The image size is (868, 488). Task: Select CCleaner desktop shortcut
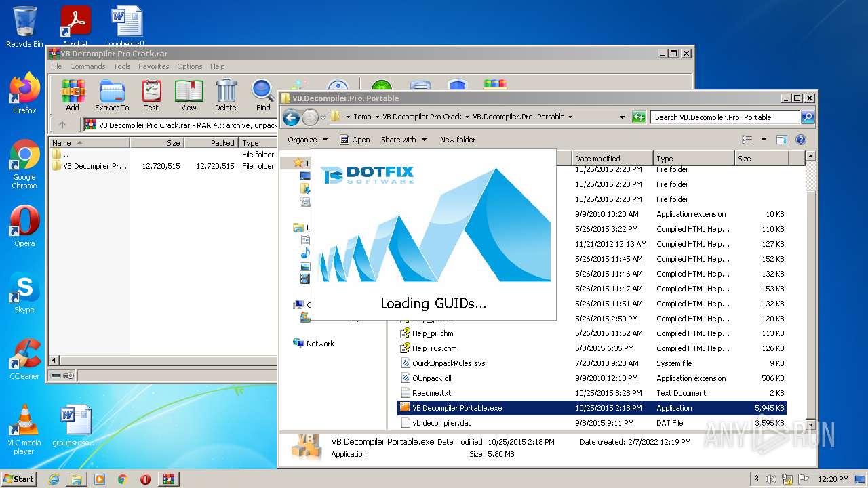[24, 359]
